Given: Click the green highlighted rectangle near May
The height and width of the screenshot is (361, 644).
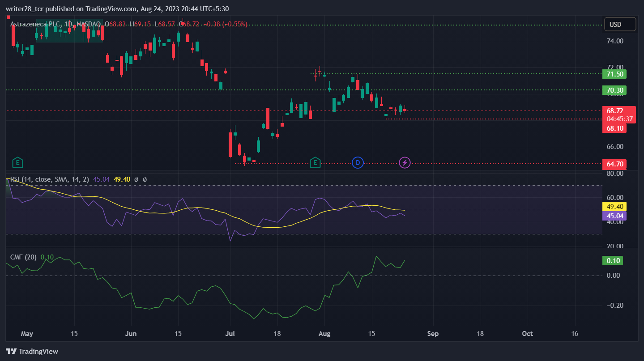Looking at the screenshot, I should coord(70,31).
